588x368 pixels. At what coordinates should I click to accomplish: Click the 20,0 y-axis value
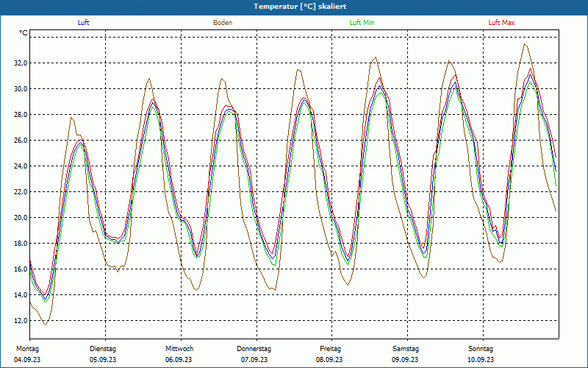pyautogui.click(x=21, y=218)
